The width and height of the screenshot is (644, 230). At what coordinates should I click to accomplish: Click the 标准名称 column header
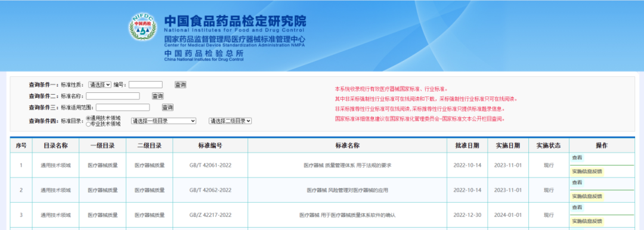348,145
